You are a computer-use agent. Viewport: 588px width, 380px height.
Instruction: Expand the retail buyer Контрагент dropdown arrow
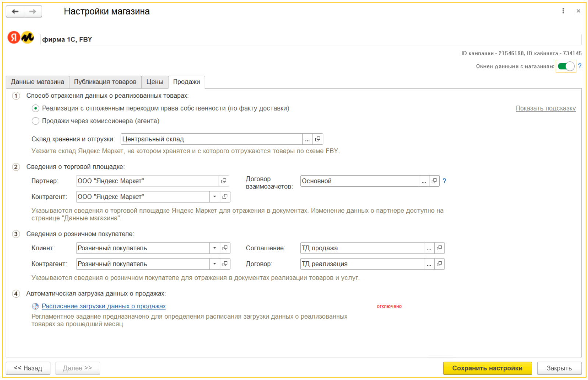(215, 264)
